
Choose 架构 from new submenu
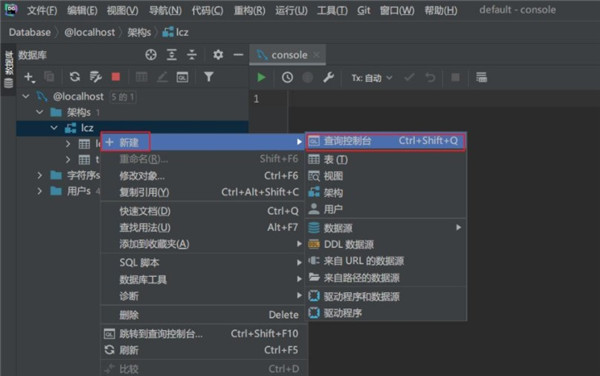(x=386, y=192)
